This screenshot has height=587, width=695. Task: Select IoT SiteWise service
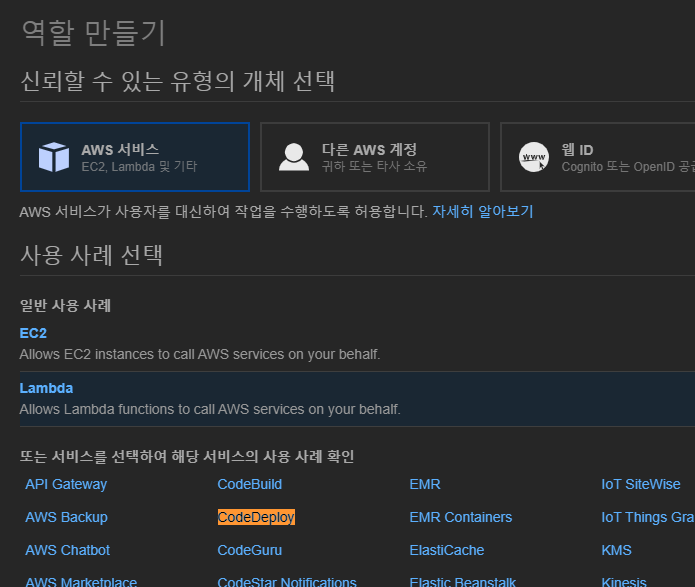(640, 484)
